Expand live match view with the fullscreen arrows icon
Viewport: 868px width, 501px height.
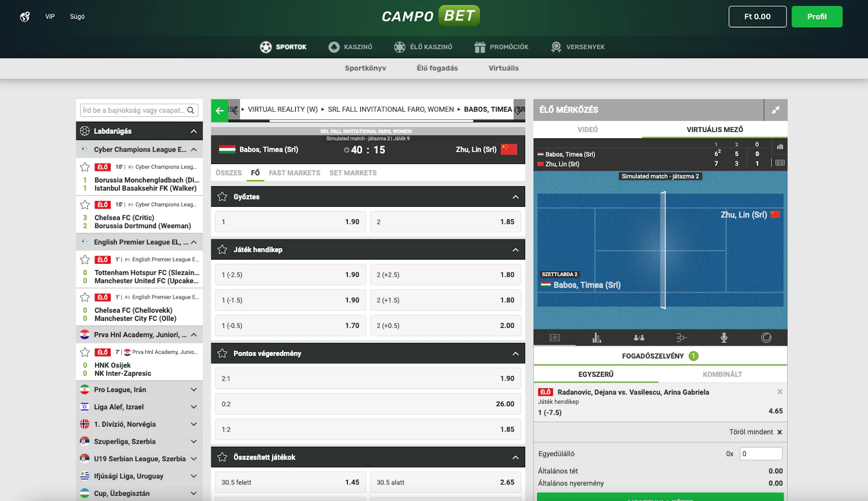(776, 110)
